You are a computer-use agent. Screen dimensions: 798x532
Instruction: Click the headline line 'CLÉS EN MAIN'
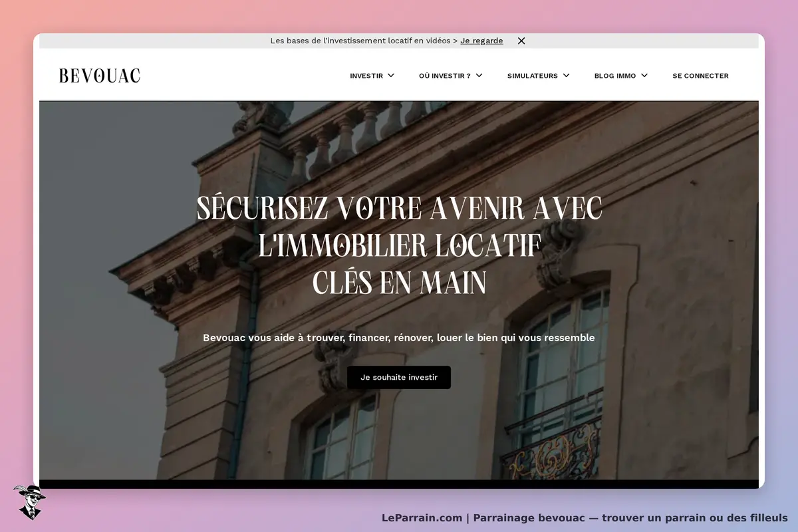(399, 283)
